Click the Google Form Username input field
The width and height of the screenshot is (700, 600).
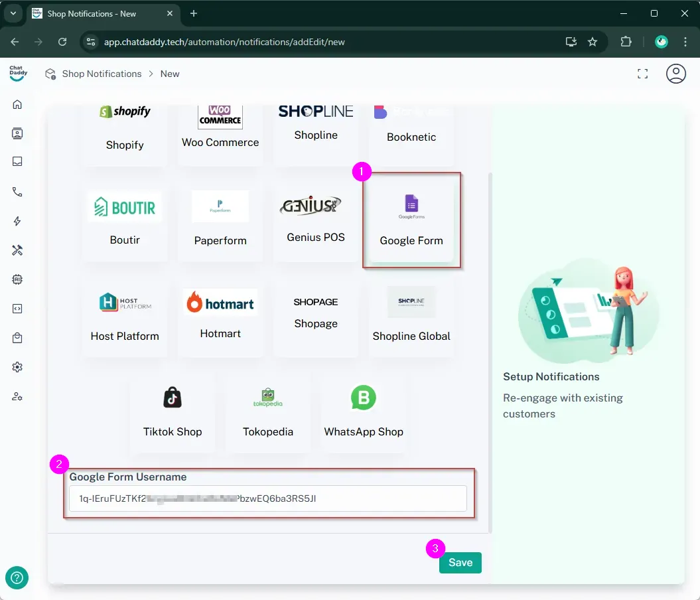pos(268,498)
